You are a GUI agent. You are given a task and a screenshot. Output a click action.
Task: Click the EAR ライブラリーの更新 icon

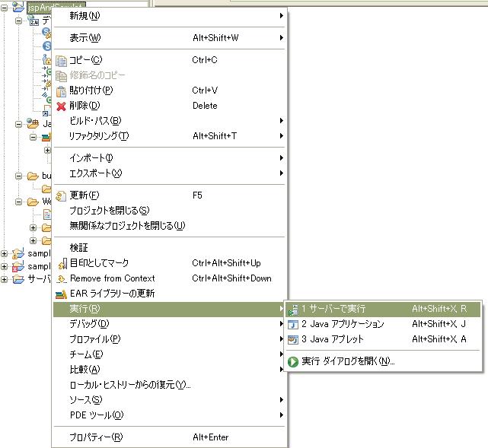click(62, 294)
